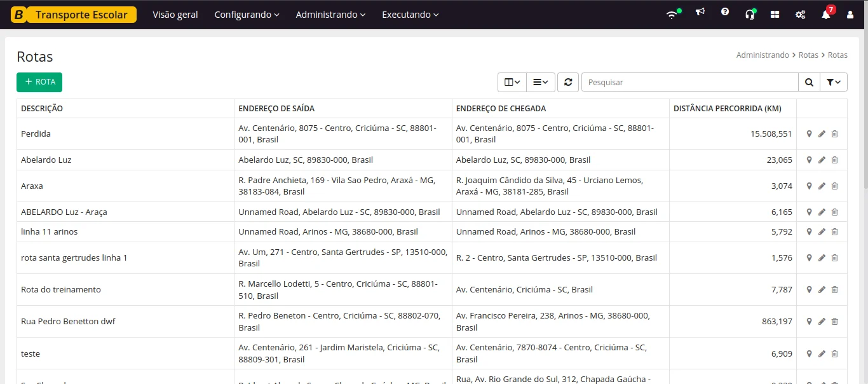868x384 pixels.
Task: Expand the filter dropdown
Action: coord(834,82)
